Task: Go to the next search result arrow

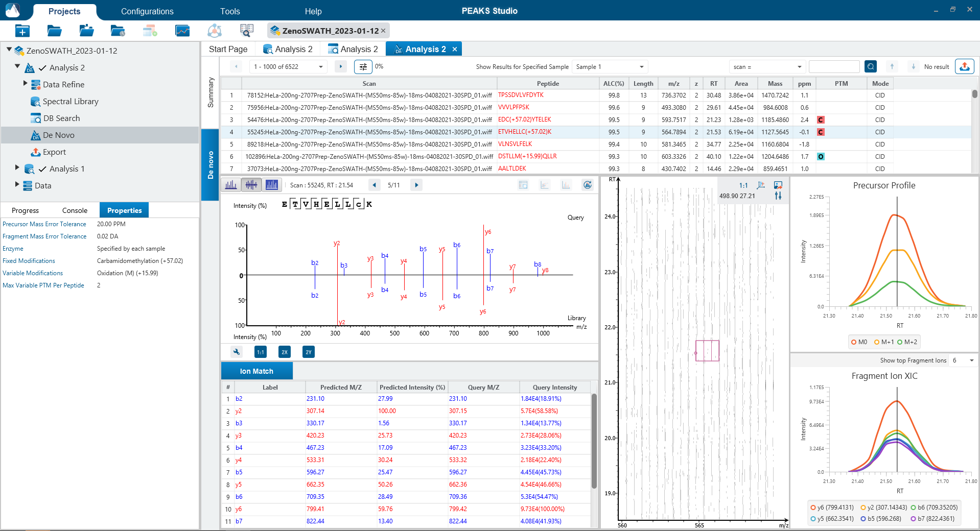Action: pyautogui.click(x=913, y=66)
